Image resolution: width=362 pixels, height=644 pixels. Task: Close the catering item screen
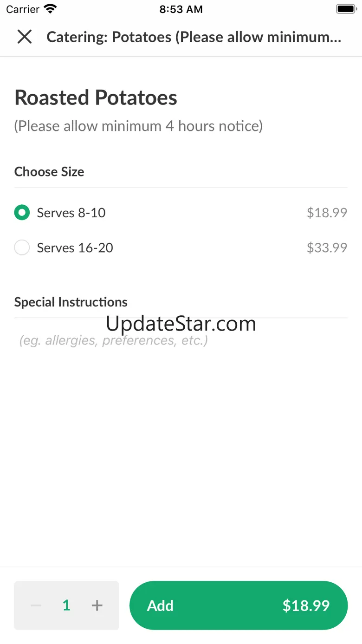coord(24,37)
